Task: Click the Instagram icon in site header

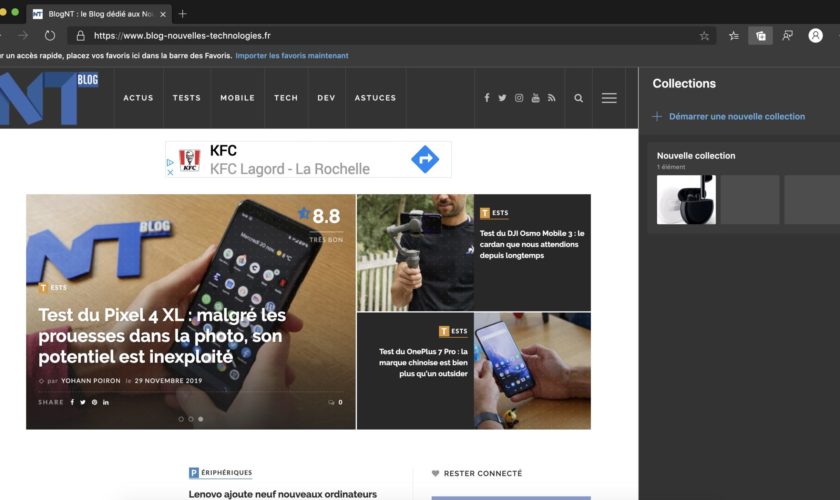Action: [x=519, y=98]
